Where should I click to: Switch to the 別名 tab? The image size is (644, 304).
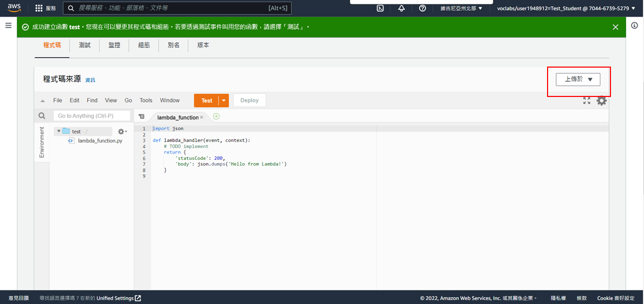pos(174,45)
